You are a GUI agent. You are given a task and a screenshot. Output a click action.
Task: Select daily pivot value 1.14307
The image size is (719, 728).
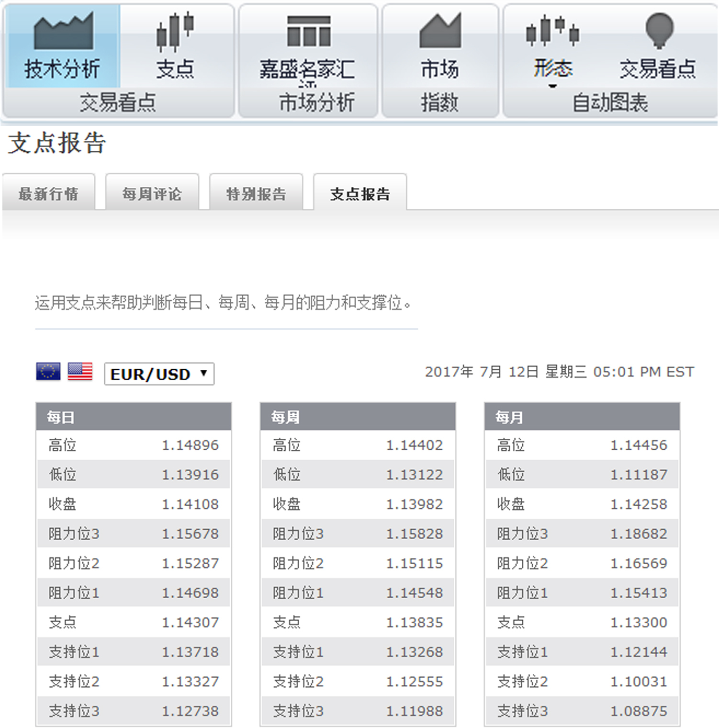(x=190, y=622)
